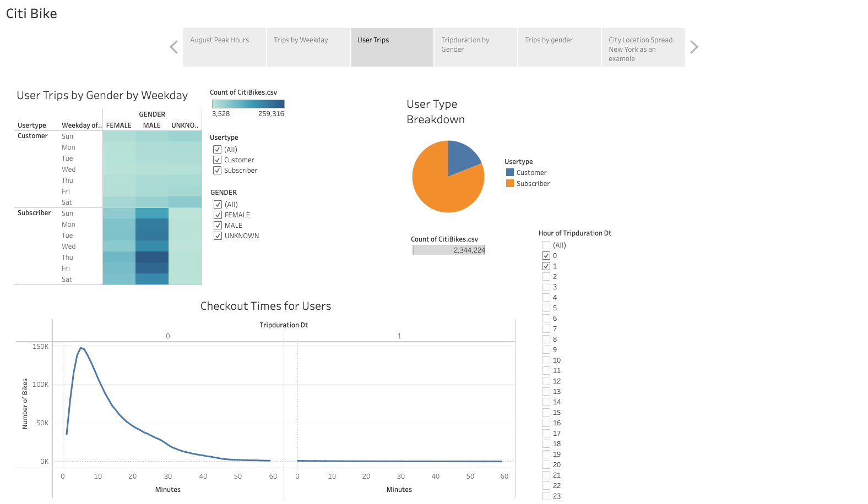Click the Count of CitiBikes color gradient legend
The width and height of the screenshot is (868, 504).
click(248, 104)
